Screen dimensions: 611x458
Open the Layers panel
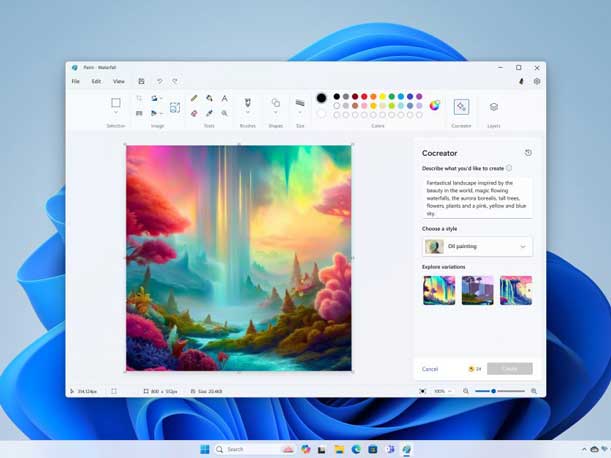pos(493,107)
